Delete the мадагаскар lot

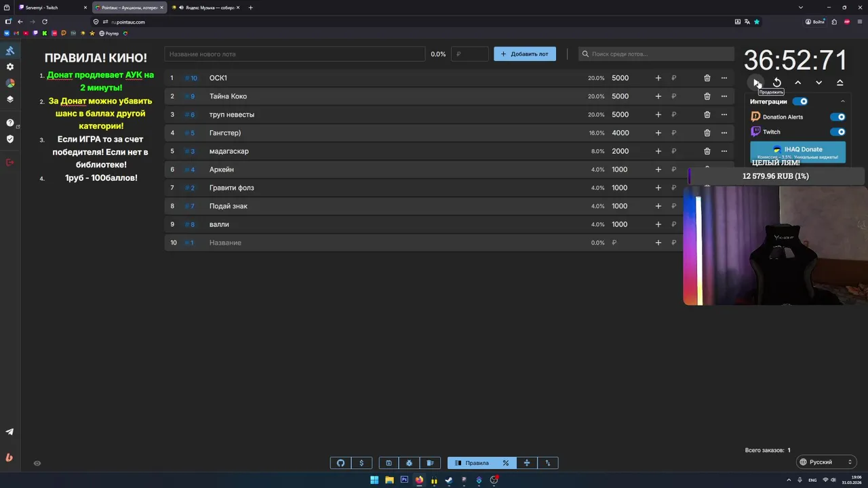(x=707, y=151)
